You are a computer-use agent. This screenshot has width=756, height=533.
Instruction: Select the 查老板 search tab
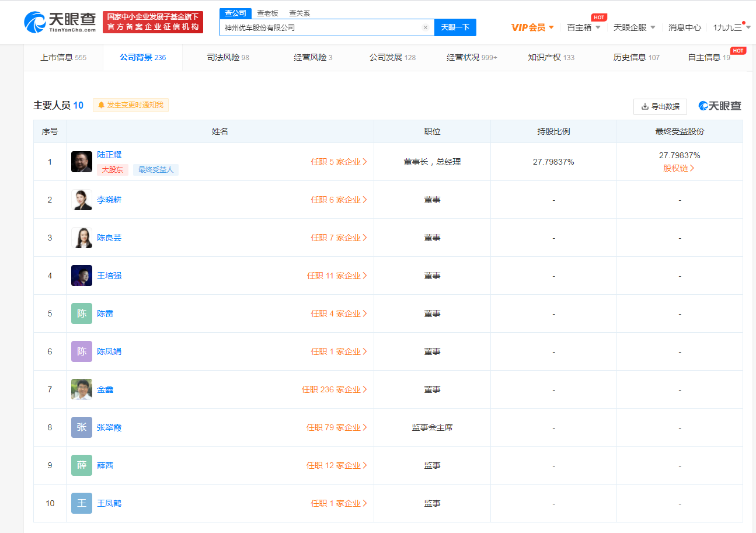point(268,13)
